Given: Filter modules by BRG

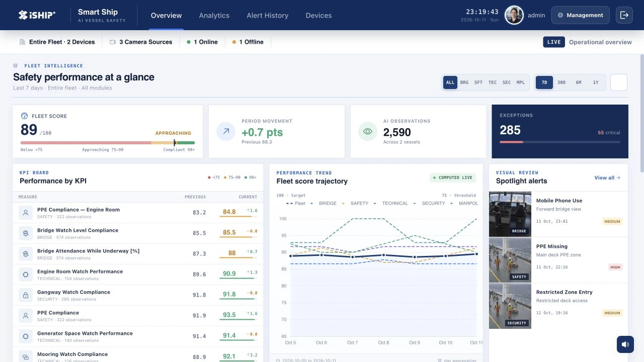Looking at the screenshot, I should [464, 82].
